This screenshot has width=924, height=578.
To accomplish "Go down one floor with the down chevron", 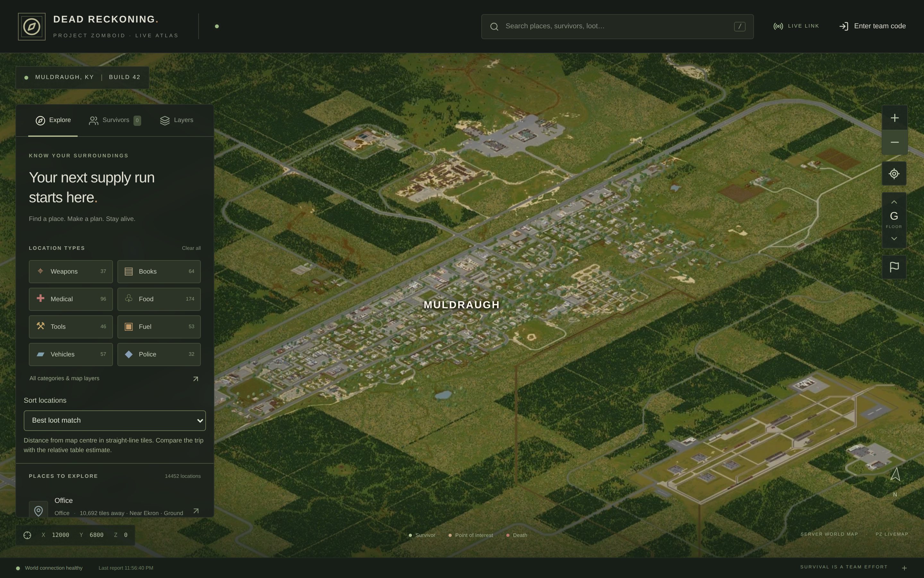I will click(894, 238).
